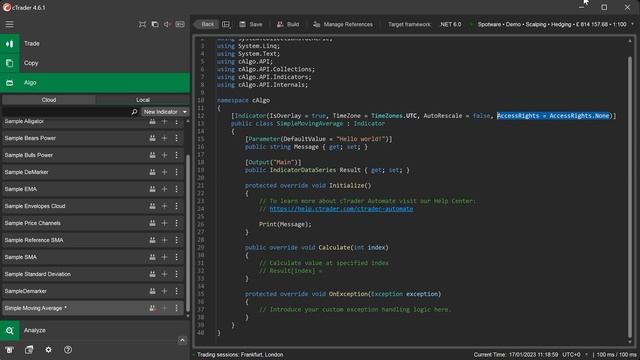Switch to the Cloud tab
This screenshot has height=360, width=640.
pos(49,100)
